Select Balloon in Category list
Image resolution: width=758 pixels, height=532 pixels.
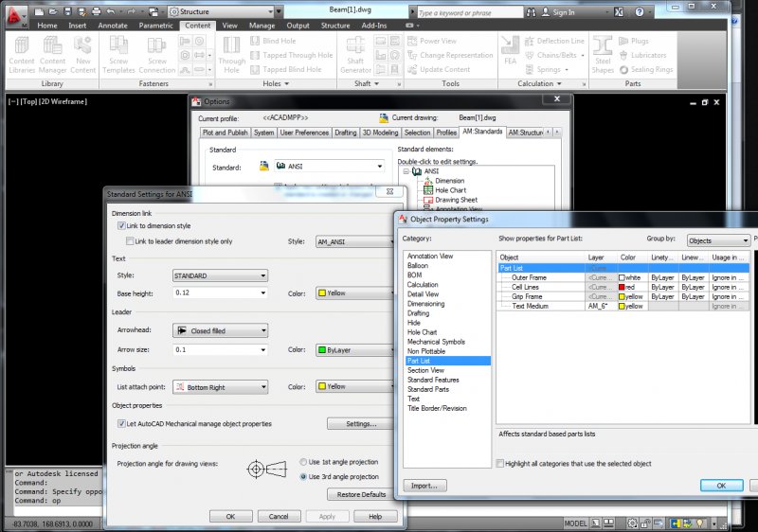click(418, 265)
